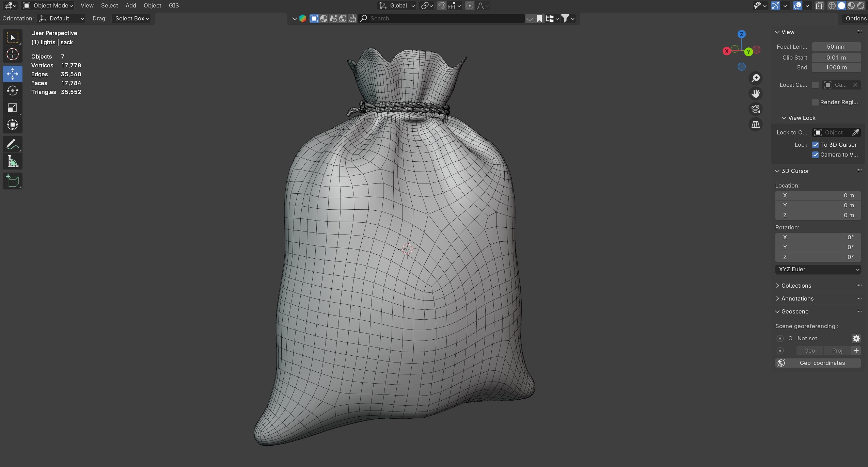
Task: Select the Measure tool
Action: pos(13,162)
